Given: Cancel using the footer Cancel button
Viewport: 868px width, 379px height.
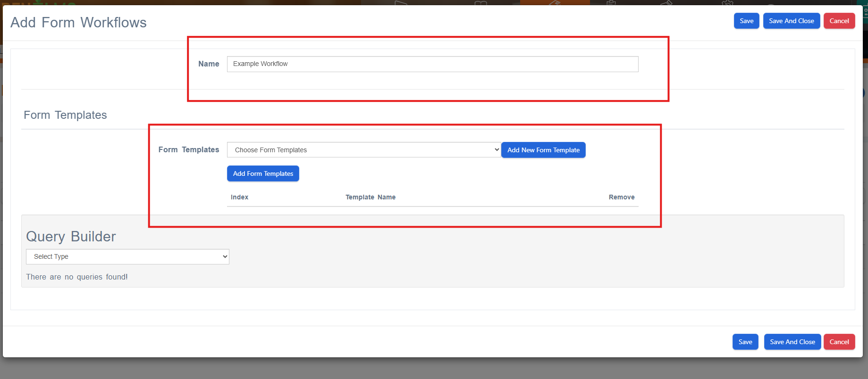Looking at the screenshot, I should (x=839, y=342).
